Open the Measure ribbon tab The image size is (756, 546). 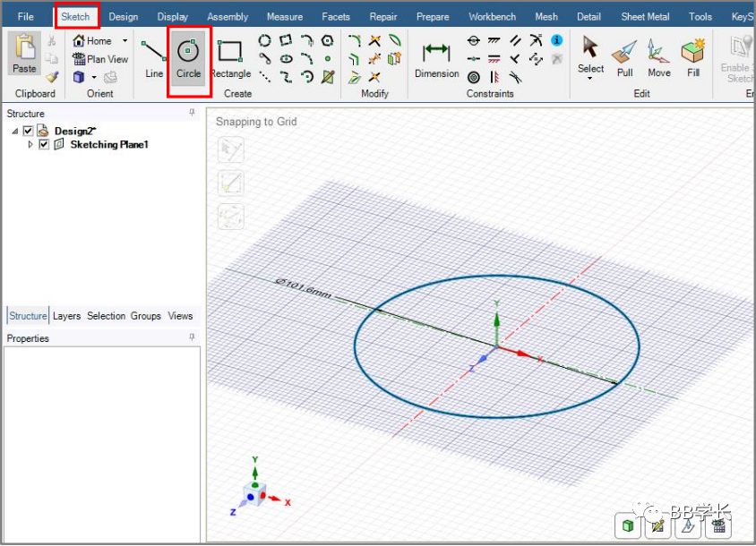[x=285, y=16]
